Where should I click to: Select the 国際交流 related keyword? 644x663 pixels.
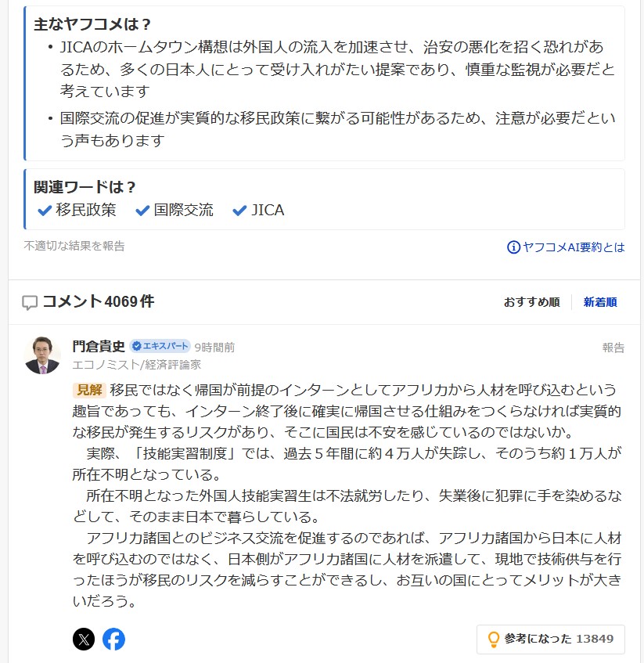[x=174, y=210]
